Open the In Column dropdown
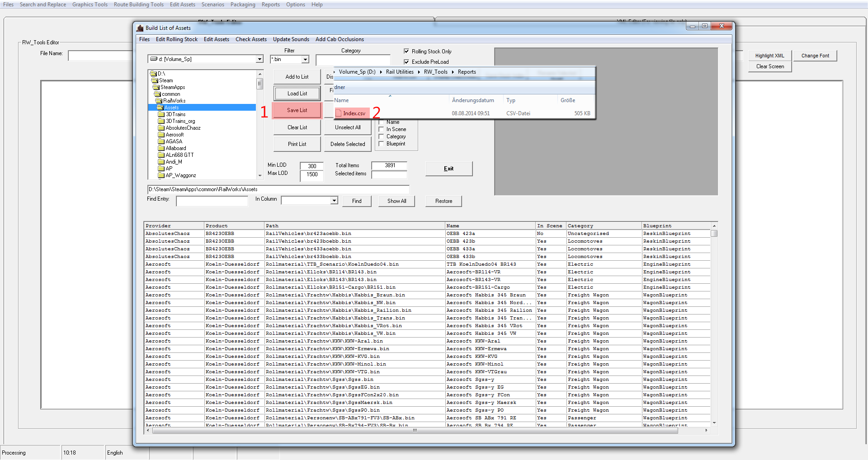The width and height of the screenshot is (868, 460). tap(334, 200)
